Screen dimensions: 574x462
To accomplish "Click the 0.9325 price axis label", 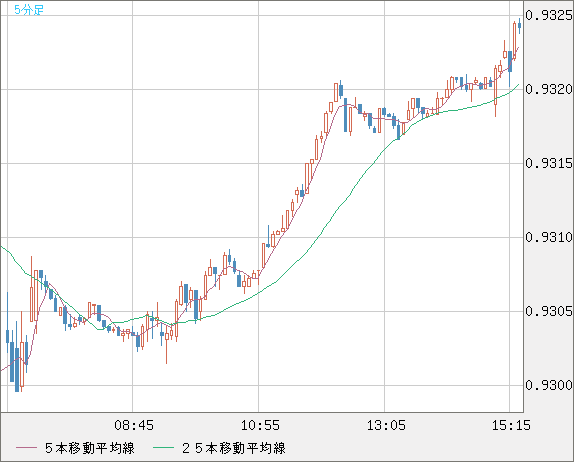I will [549, 15].
